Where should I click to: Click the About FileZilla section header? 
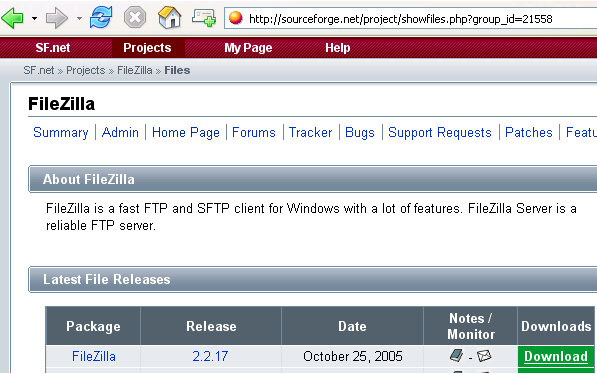pos(313,179)
